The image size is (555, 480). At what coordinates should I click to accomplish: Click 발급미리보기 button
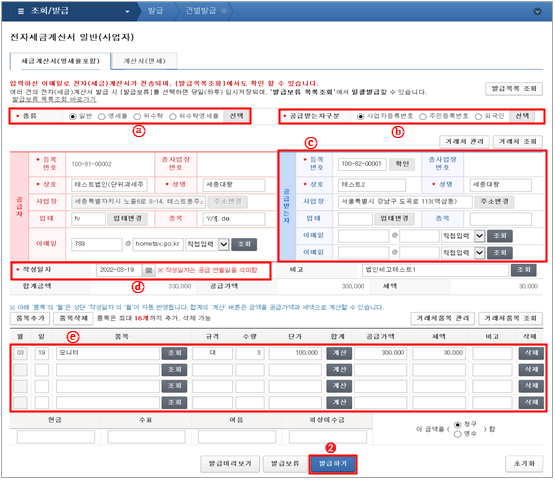point(230,464)
